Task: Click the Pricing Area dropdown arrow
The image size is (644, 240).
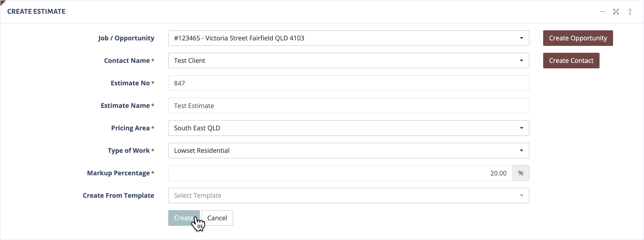Action: tap(521, 128)
